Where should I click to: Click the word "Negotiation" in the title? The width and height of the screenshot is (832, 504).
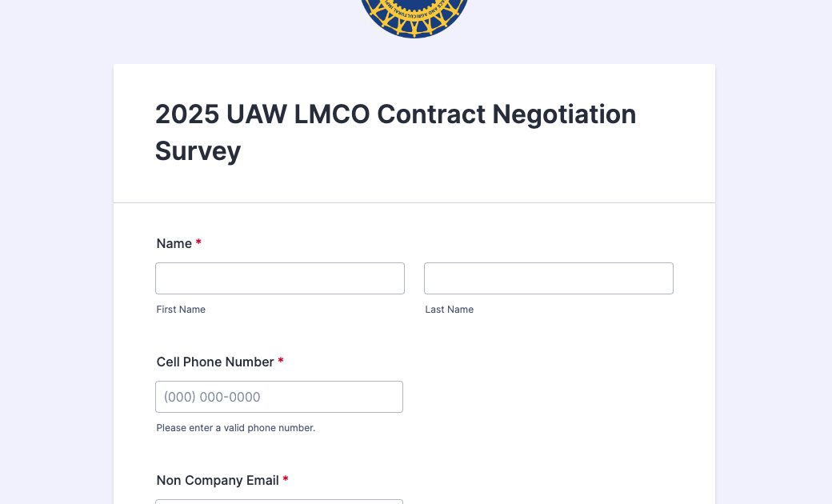(x=564, y=114)
